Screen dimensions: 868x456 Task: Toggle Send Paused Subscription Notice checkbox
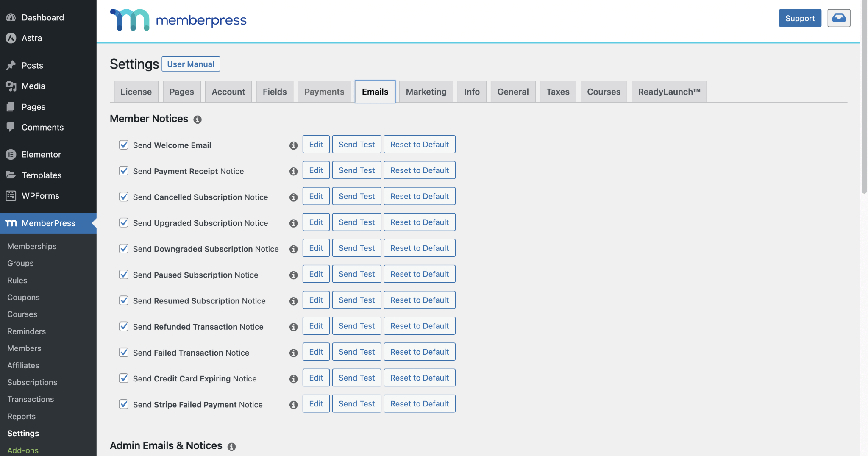point(124,275)
